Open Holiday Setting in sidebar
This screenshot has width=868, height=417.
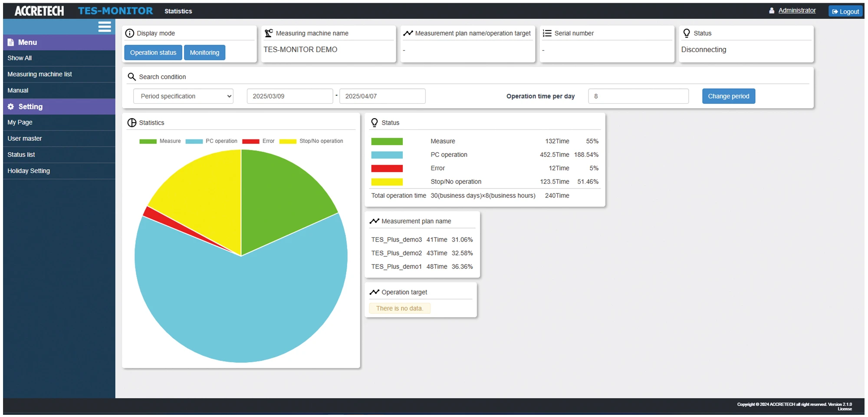click(x=59, y=171)
